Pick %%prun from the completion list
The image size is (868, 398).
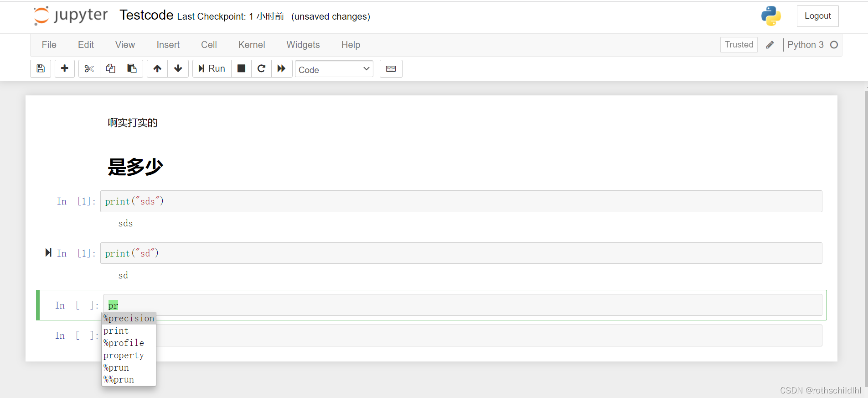129,379
